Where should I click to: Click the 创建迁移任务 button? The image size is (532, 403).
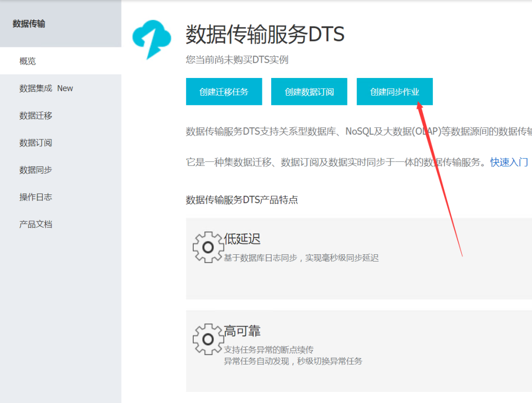(x=224, y=92)
